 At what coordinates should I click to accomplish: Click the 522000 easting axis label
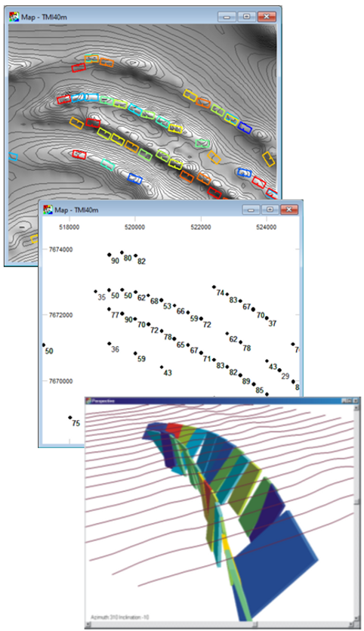(201, 227)
